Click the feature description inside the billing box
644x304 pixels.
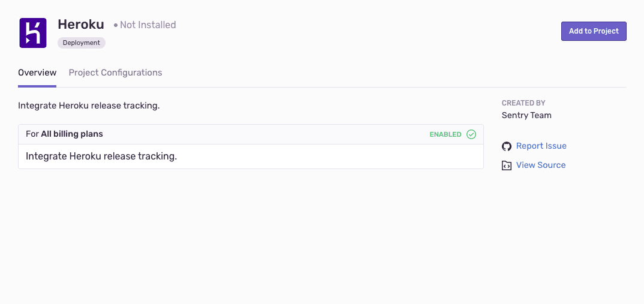click(101, 156)
